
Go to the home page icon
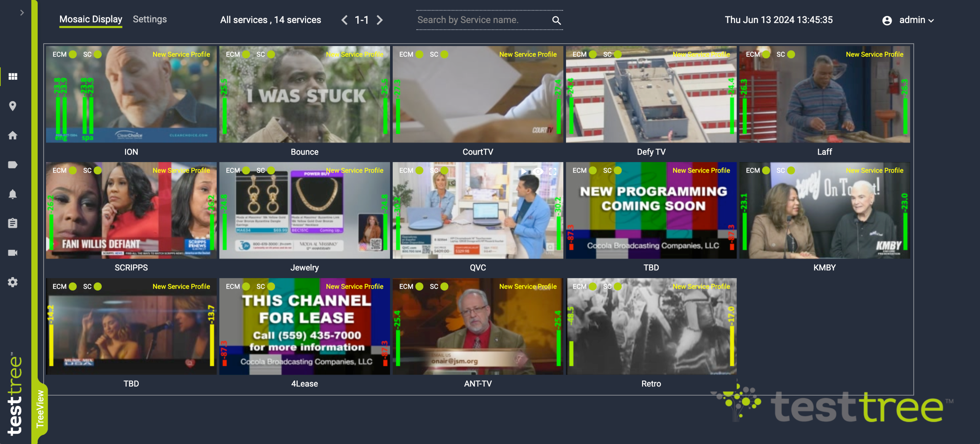tap(13, 135)
